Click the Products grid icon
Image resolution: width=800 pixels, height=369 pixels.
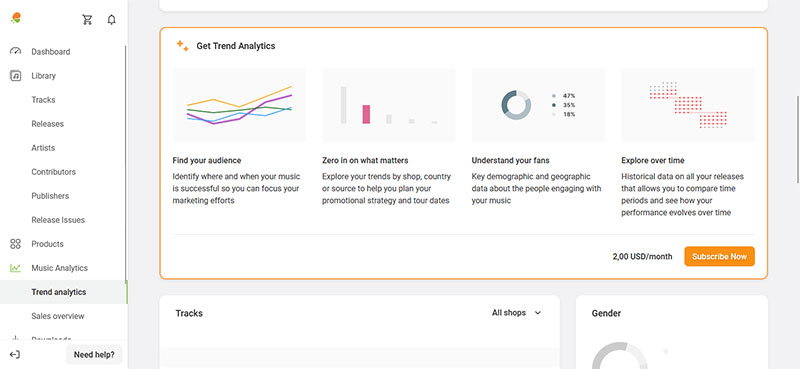tap(15, 244)
